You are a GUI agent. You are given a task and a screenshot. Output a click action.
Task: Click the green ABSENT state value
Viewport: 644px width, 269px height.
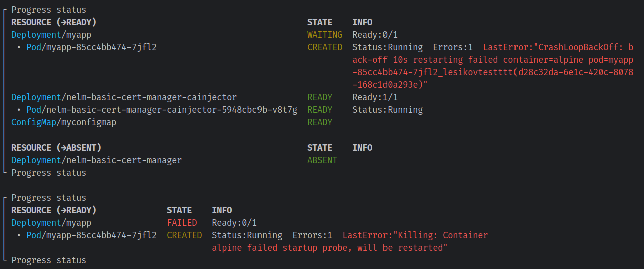click(322, 160)
